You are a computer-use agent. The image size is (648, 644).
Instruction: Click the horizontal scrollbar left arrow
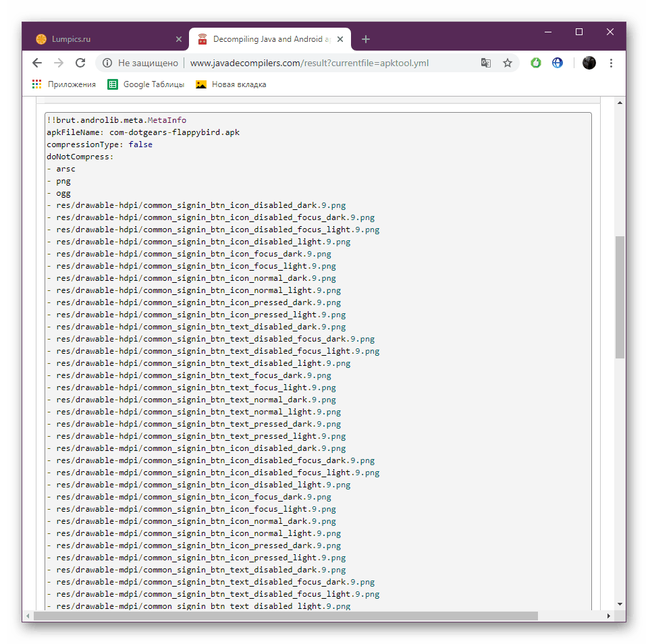point(28,616)
